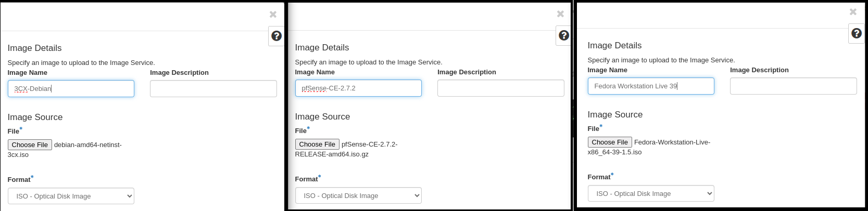Open the Format dropdown below the Fedora file
868x211 pixels.
point(651,193)
